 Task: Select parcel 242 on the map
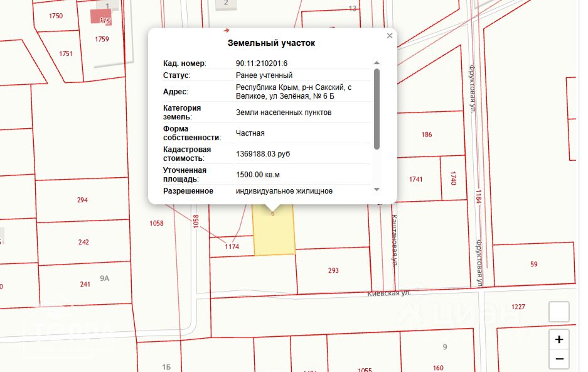coord(83,242)
